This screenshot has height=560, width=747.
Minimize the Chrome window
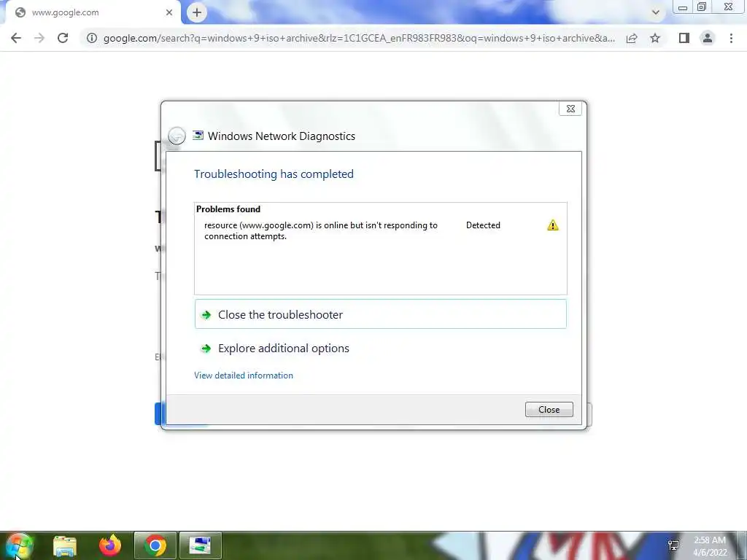pos(683,7)
